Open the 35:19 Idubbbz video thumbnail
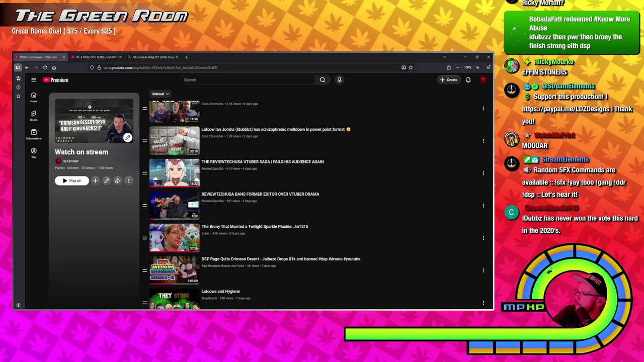The image size is (644, 362). pyautogui.click(x=175, y=140)
